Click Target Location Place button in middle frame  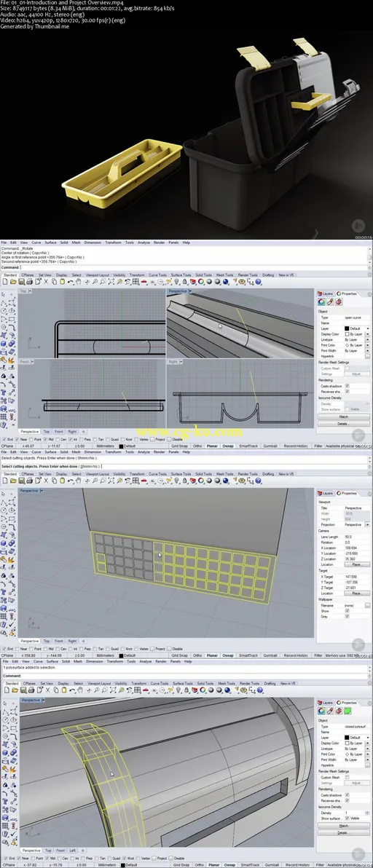click(357, 593)
